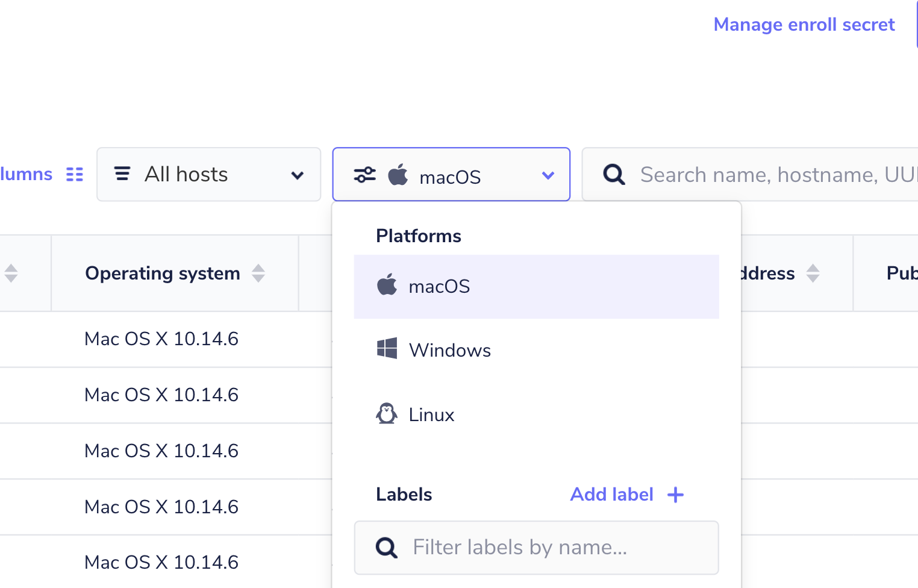The width and height of the screenshot is (918, 588).
Task: Click the label filter magnifier icon
Action: (386, 548)
